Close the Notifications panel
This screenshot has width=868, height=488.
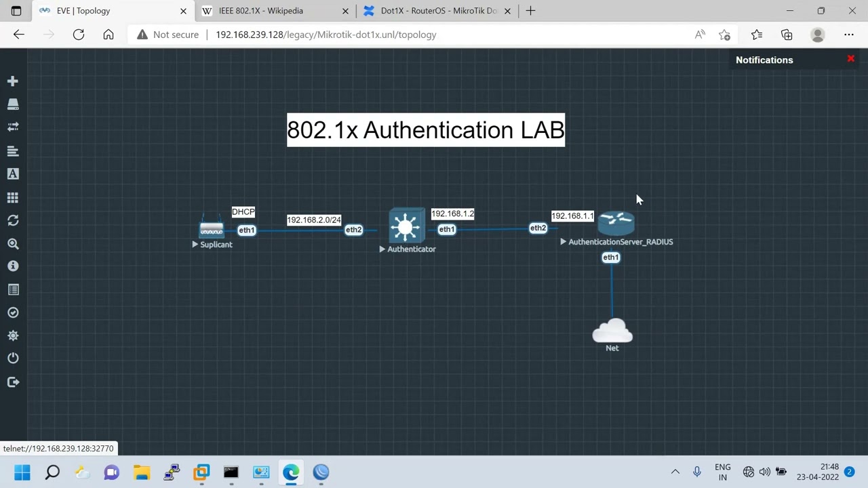coord(850,59)
